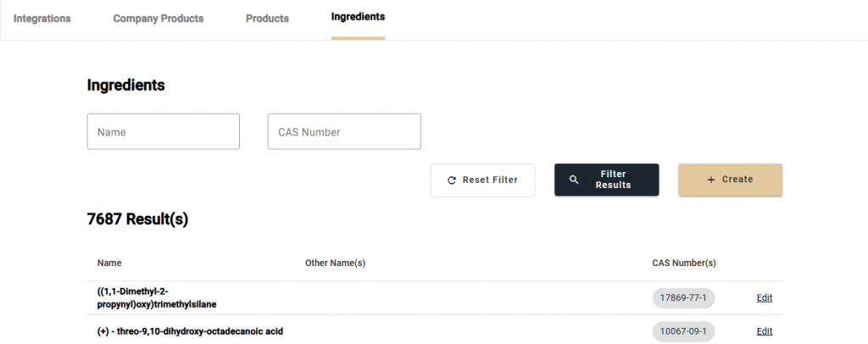The height and width of the screenshot is (344, 868).
Task: Click the CAS Number(s) column header
Action: [x=684, y=264]
